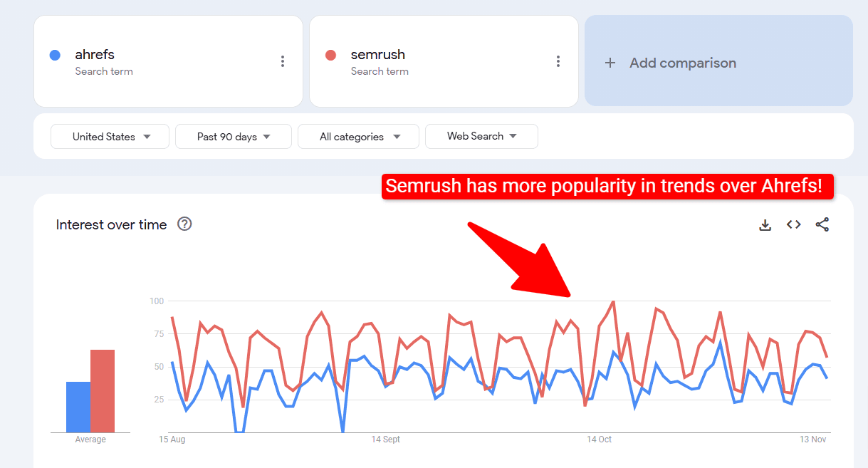Download the Interest over time data
Screen dimensions: 868x468
click(765, 224)
